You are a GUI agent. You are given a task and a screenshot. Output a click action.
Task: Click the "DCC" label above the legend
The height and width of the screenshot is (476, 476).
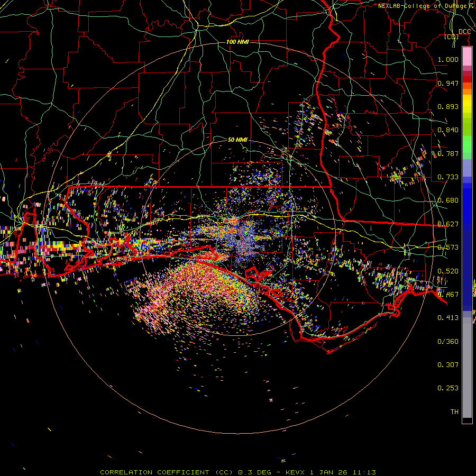coord(464,32)
